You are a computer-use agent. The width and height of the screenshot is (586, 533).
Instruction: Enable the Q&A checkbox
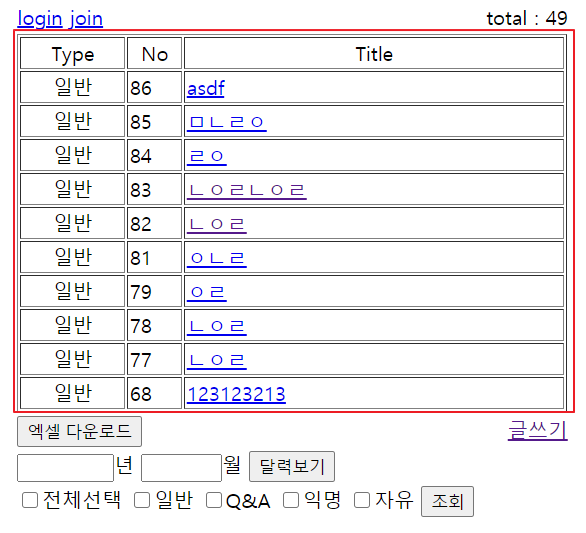(214, 500)
